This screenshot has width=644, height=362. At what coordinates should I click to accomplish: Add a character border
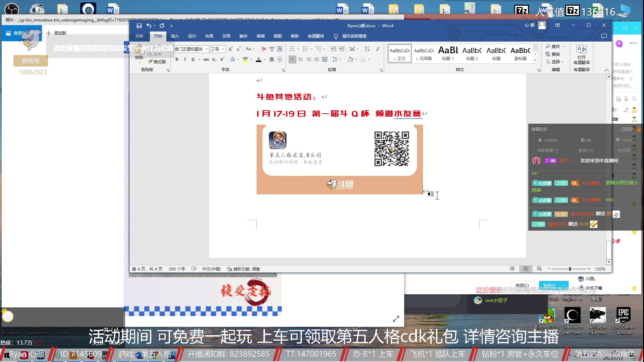tap(280, 49)
